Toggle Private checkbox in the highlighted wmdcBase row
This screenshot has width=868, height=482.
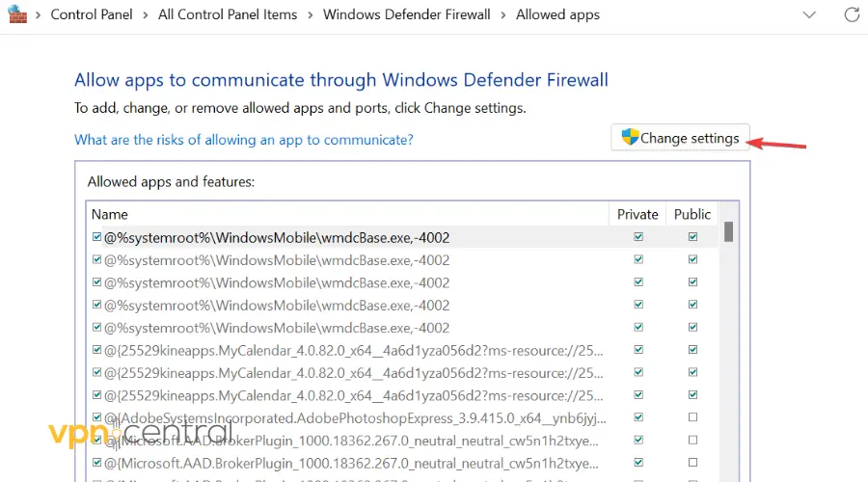click(x=638, y=237)
